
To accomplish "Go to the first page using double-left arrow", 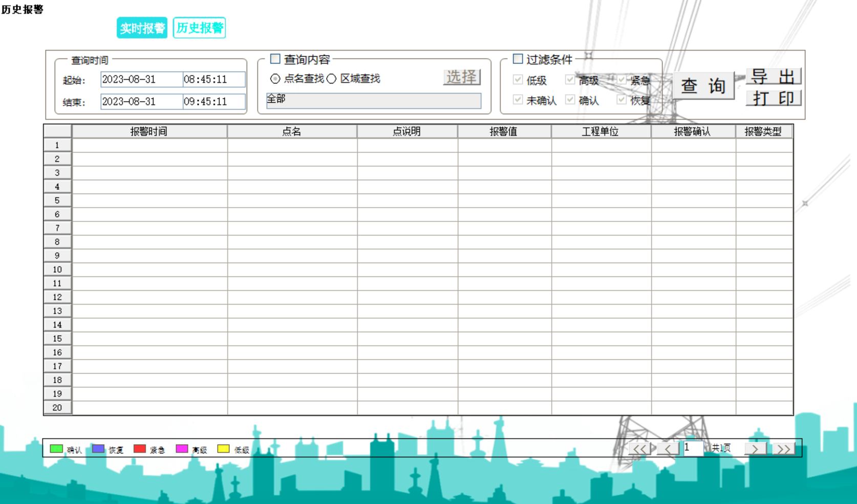I will tap(640, 448).
